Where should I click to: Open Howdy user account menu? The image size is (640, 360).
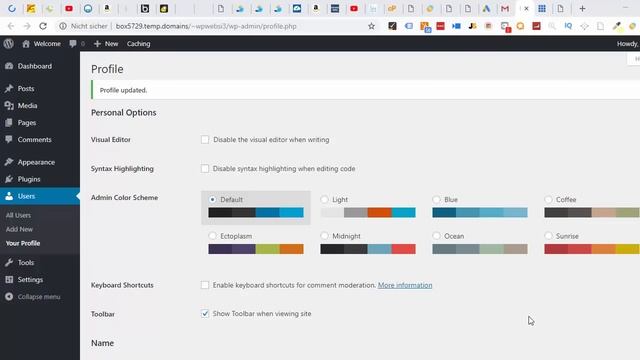(x=628, y=44)
